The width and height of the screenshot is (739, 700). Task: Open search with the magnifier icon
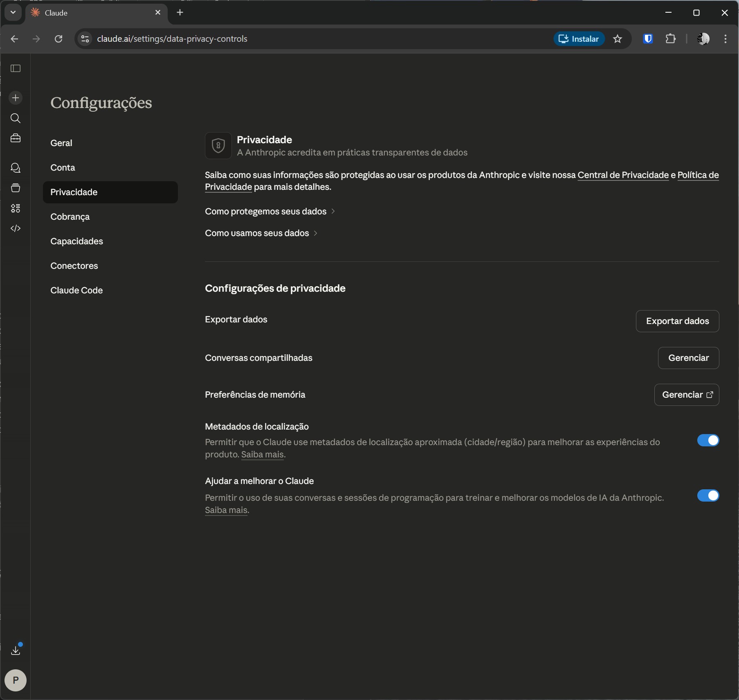tap(16, 118)
